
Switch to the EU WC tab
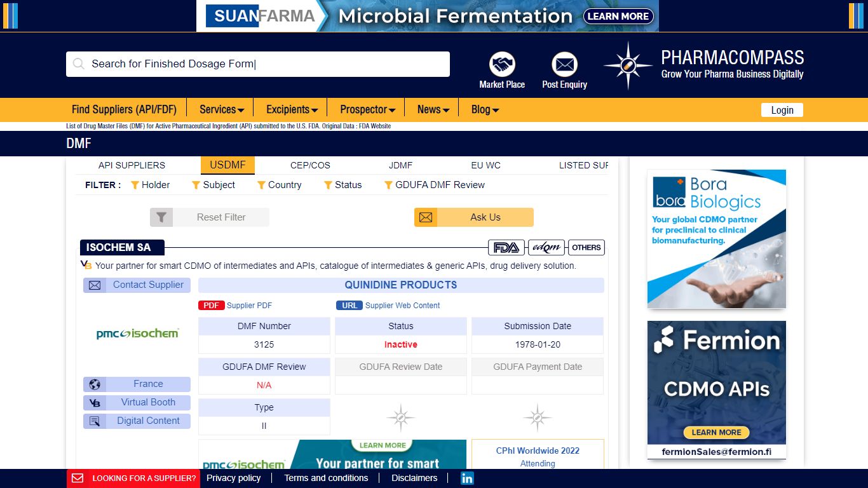485,165
